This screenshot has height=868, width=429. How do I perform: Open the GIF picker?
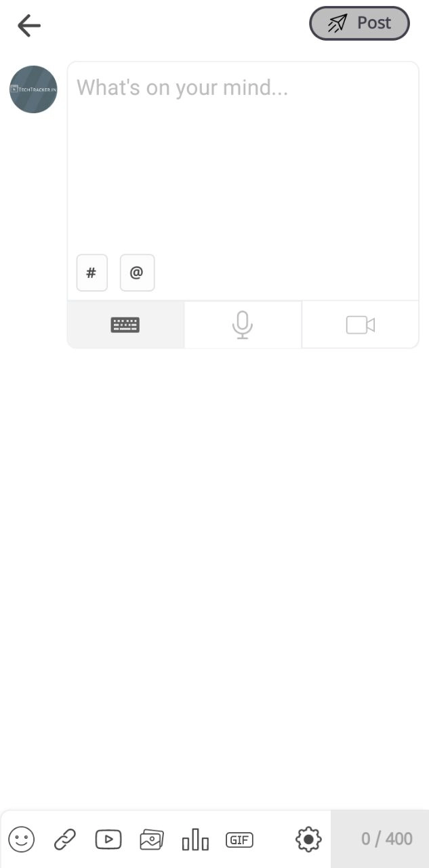(x=239, y=840)
